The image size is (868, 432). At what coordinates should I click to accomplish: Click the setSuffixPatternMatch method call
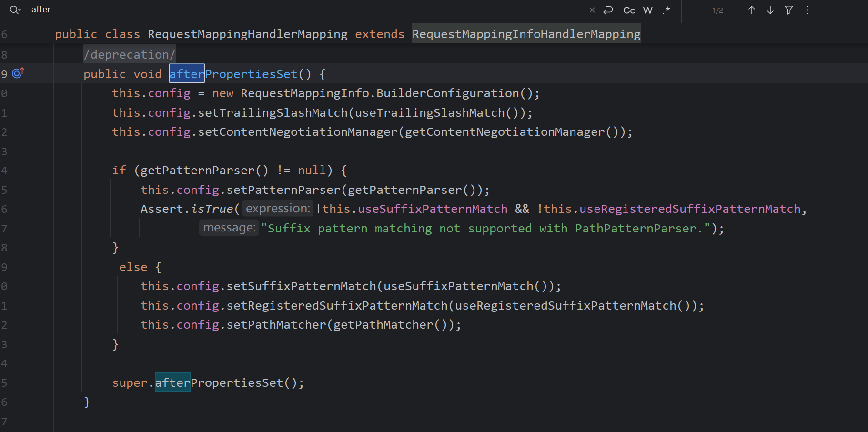[x=301, y=286]
